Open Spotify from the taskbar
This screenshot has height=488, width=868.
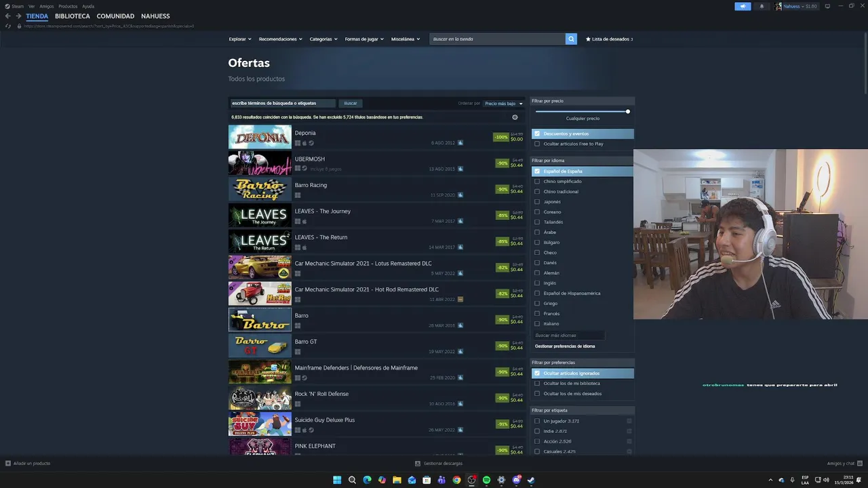click(x=486, y=480)
